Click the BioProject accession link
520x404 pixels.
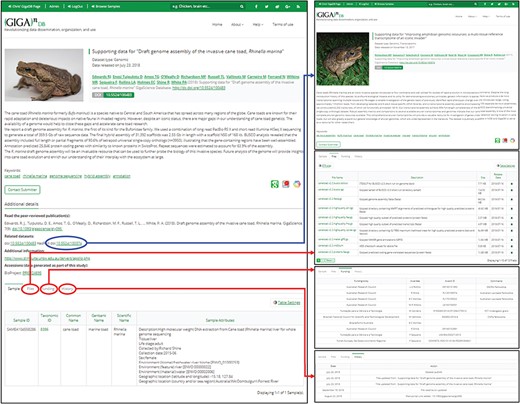pos(32,273)
